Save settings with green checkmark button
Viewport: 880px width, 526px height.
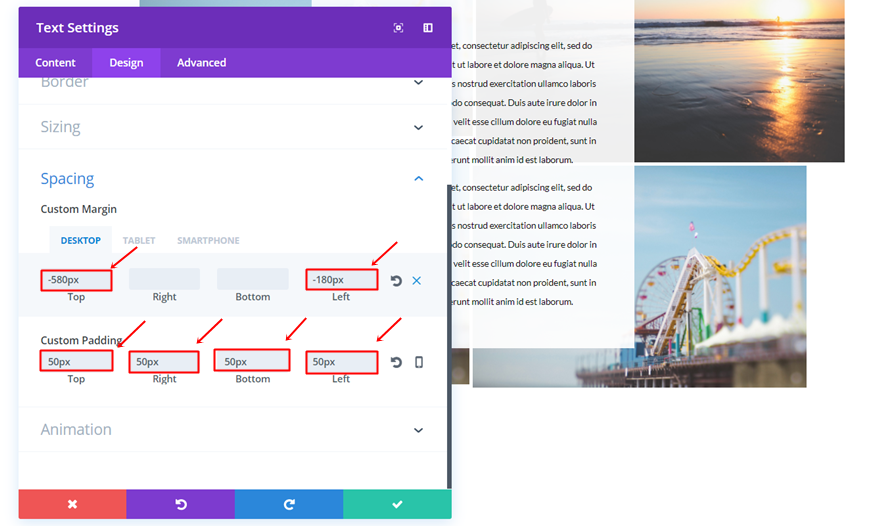[397, 504]
